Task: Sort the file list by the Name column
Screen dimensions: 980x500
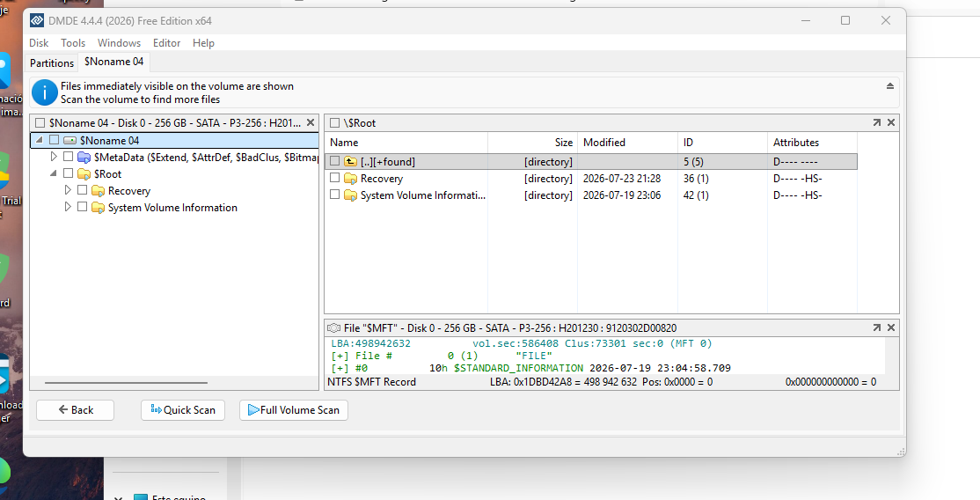Action: coord(406,143)
